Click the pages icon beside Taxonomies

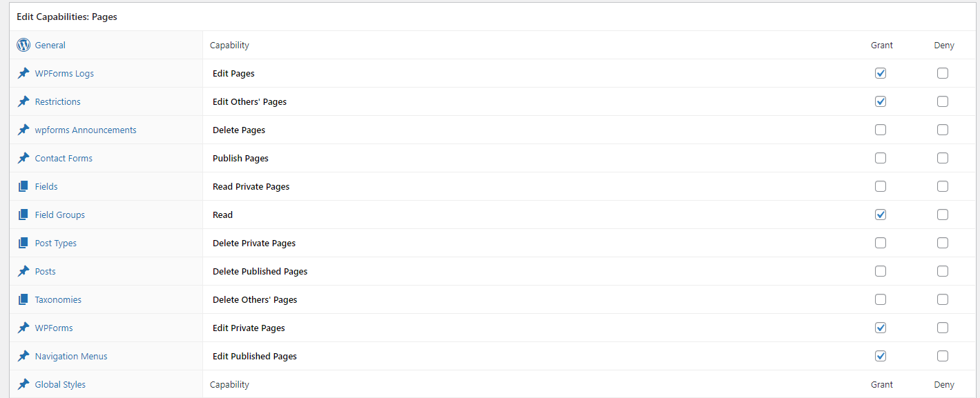click(23, 299)
